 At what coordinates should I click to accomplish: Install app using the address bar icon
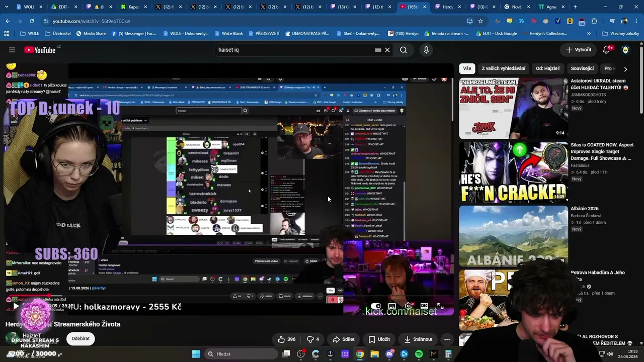[469, 21]
